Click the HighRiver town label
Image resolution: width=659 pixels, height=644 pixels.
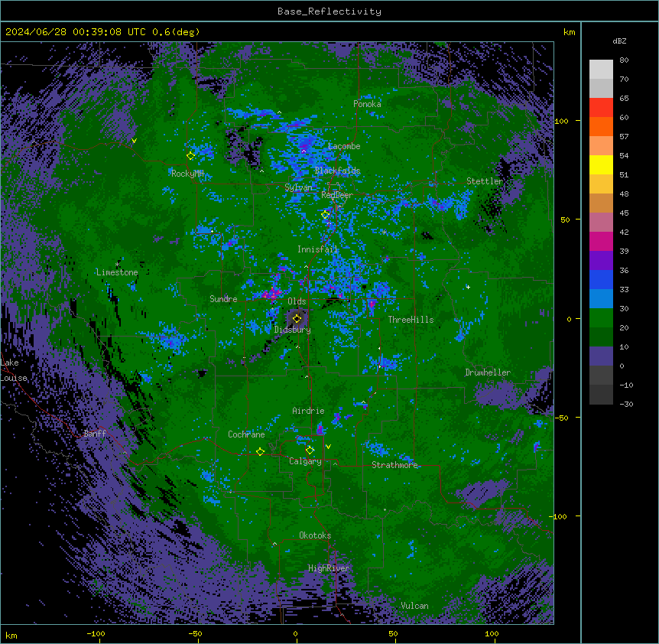pos(328,568)
